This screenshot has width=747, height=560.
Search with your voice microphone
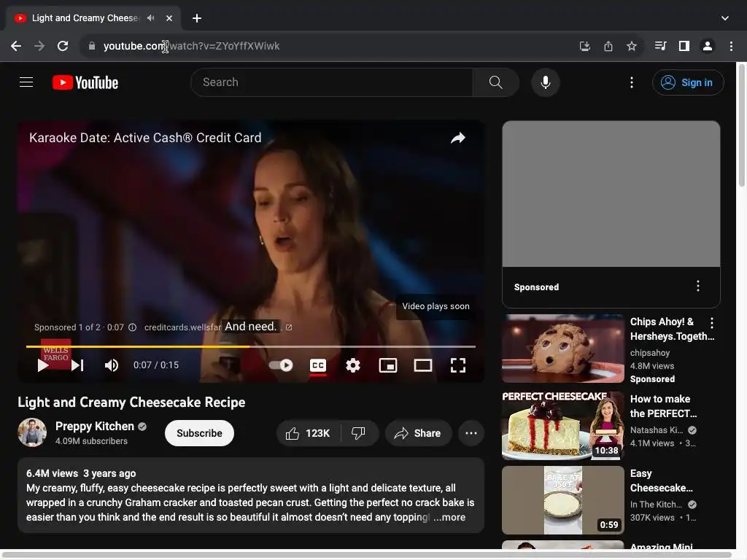click(x=546, y=82)
